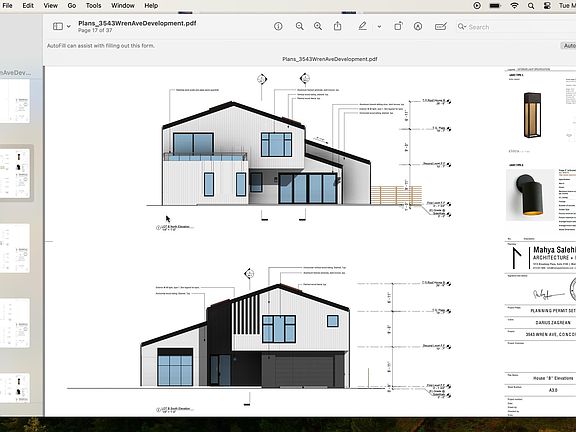Open the Form Filling toolbar icon
Viewport: 576px width, 432px height.
coord(441,26)
